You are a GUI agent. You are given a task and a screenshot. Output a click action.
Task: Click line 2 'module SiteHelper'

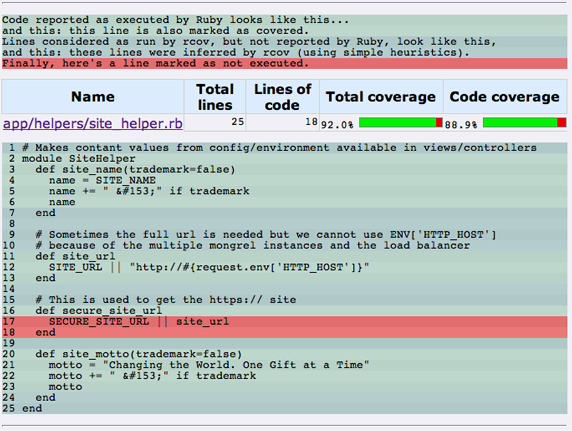[x=285, y=159]
